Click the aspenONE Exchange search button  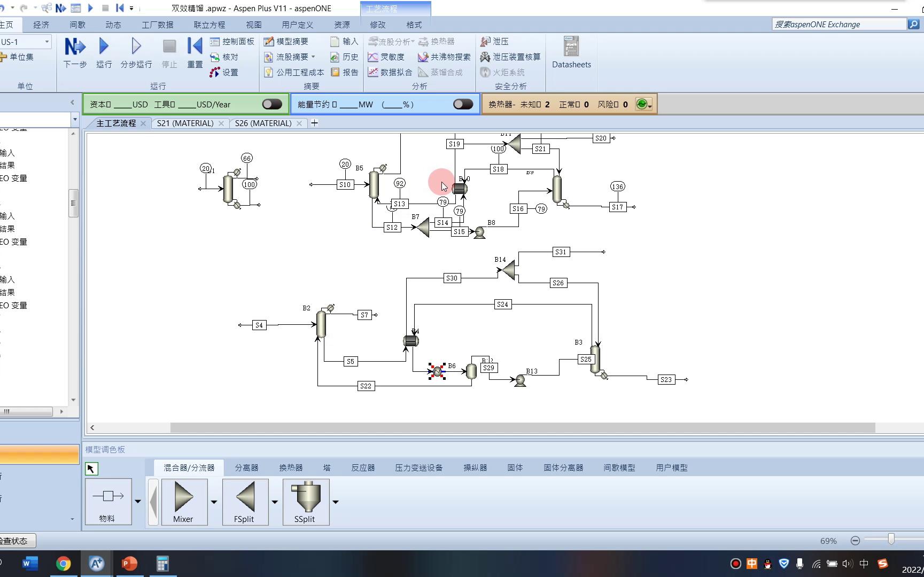[913, 24]
